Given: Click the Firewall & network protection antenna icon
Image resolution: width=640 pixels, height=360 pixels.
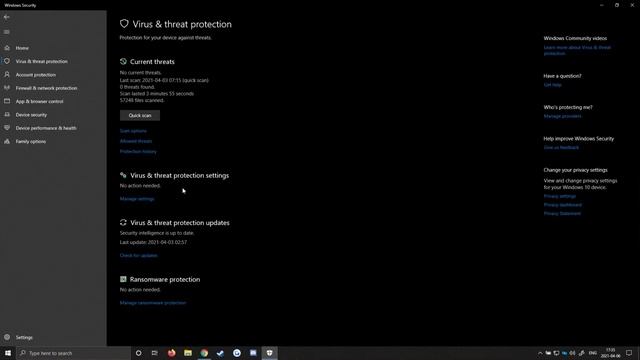Looking at the screenshot, I should (7, 88).
